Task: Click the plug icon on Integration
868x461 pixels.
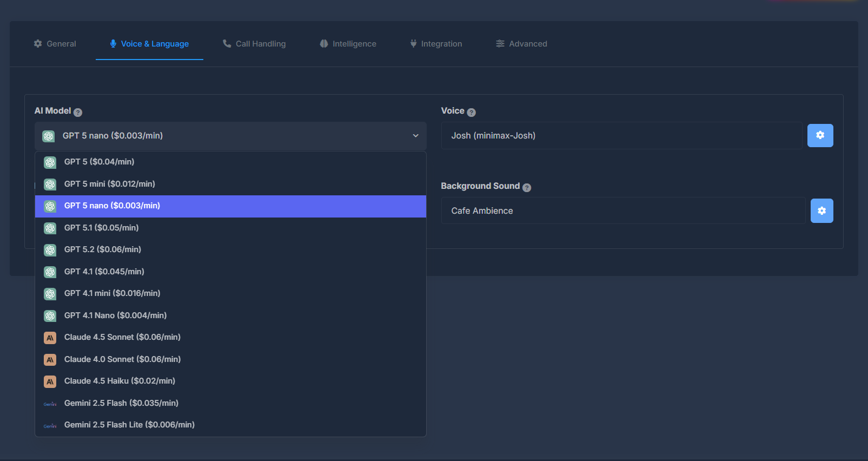Action: click(414, 44)
